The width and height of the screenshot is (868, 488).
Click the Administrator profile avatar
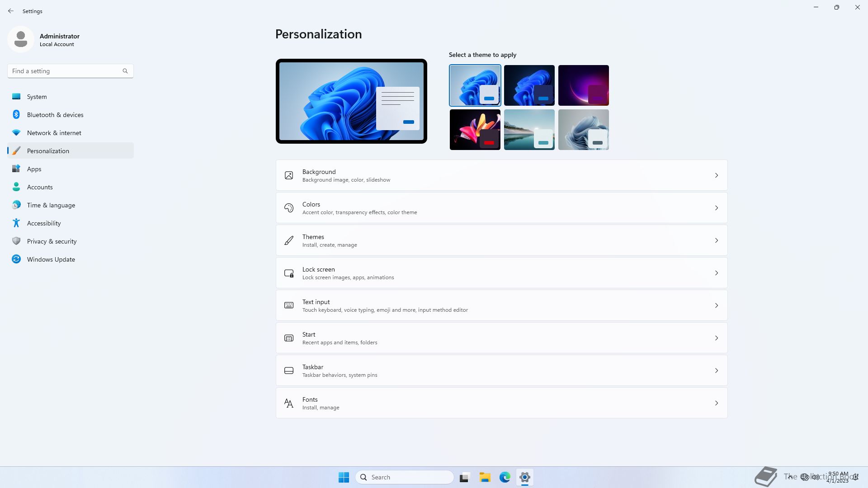pyautogui.click(x=20, y=39)
